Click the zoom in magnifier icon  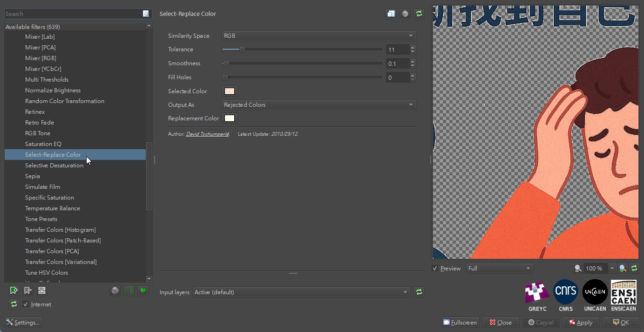pyautogui.click(x=623, y=268)
